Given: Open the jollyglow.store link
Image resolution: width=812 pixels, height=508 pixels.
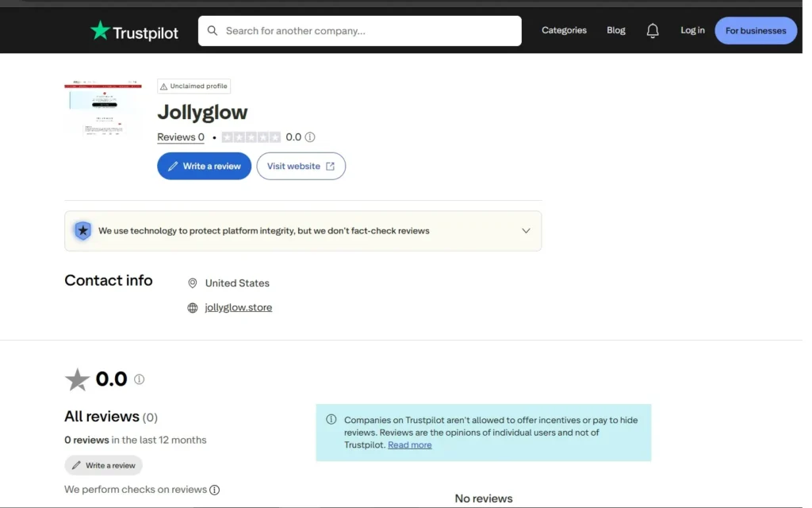Looking at the screenshot, I should point(238,307).
